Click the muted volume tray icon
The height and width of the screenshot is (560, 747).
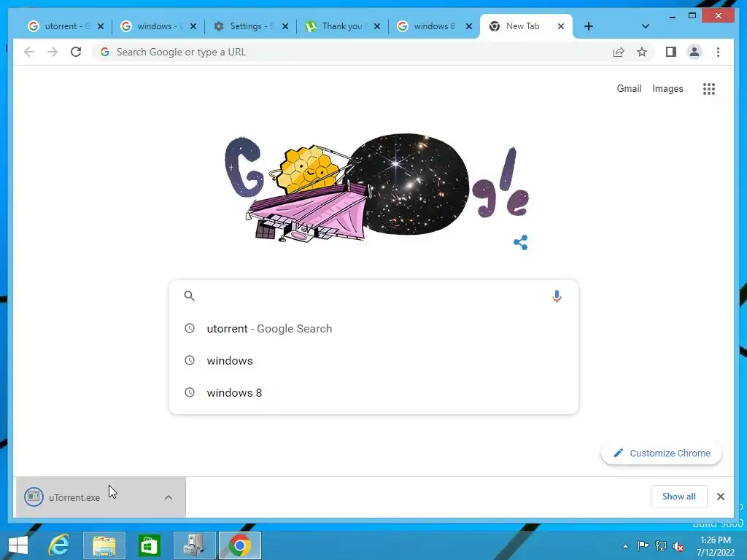(678, 546)
